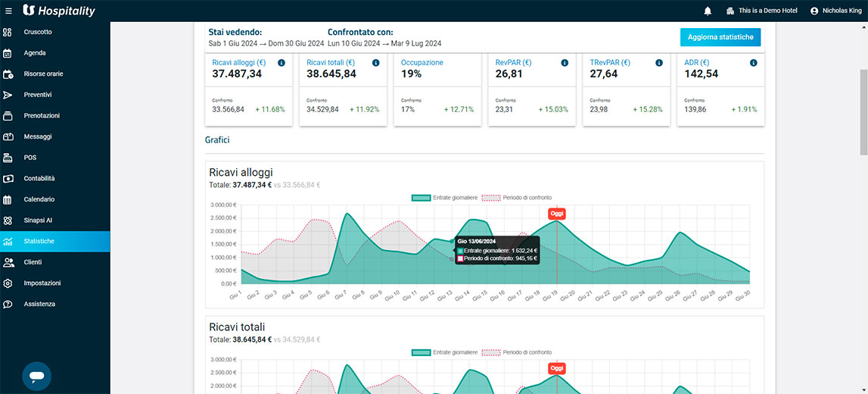Click This is a Demo Hotel link
The image size is (868, 394).
(768, 11)
